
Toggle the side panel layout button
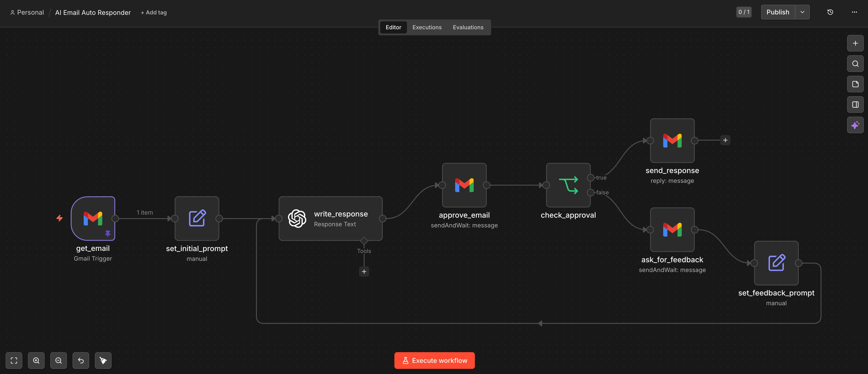(855, 105)
